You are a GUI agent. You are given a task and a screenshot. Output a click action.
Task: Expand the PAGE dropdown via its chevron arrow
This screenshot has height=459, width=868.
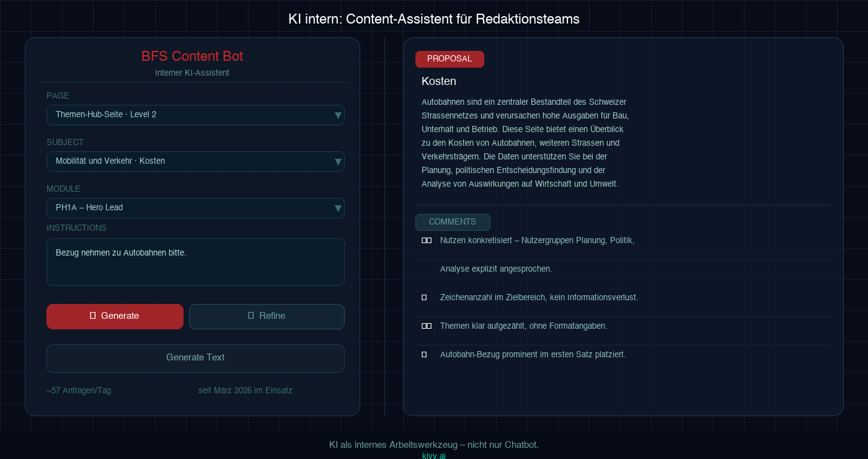coord(338,115)
